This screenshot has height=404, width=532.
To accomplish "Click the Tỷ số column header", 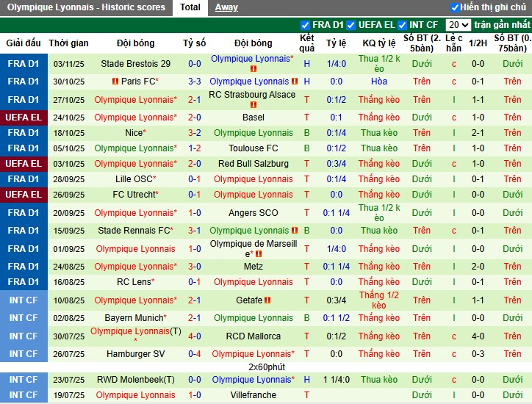I will click(195, 43).
